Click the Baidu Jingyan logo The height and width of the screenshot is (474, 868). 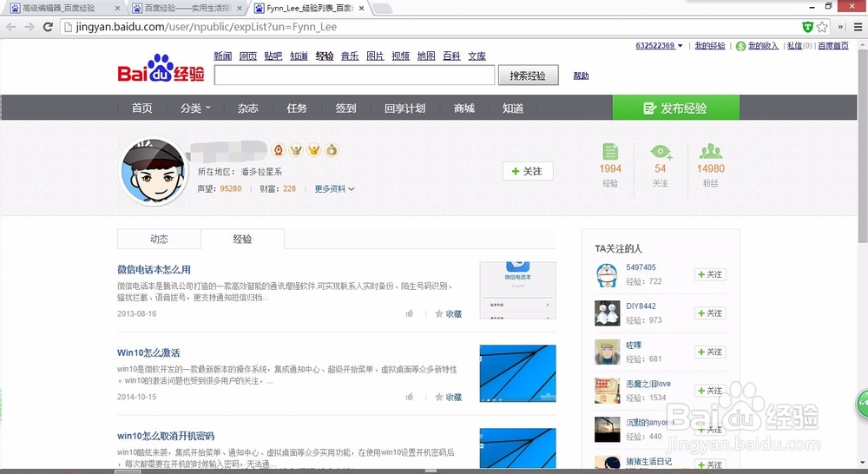tap(161, 69)
